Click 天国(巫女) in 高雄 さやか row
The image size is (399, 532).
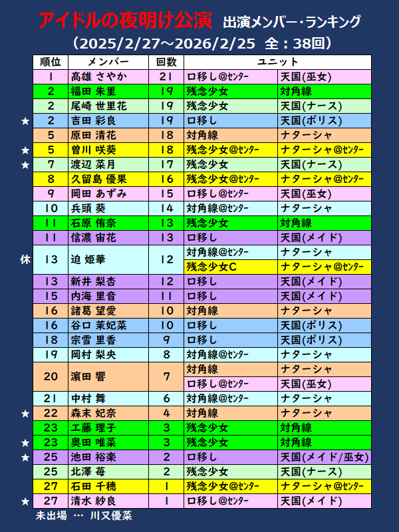(x=325, y=77)
